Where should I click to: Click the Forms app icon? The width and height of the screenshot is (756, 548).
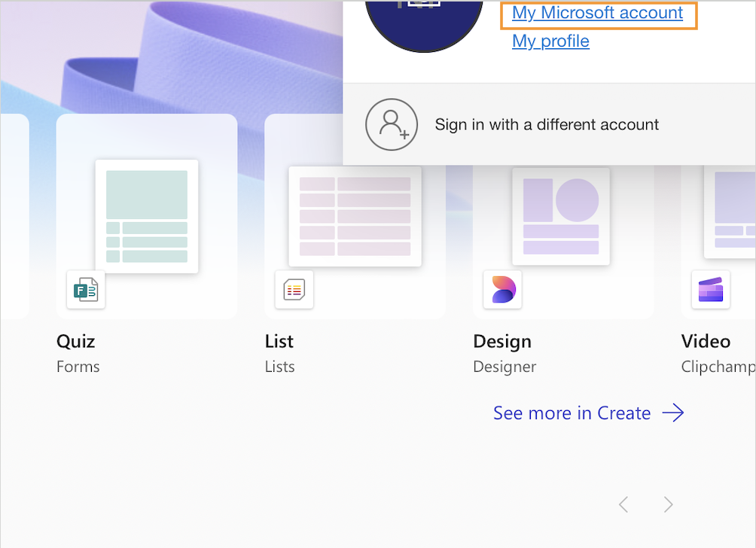(86, 290)
